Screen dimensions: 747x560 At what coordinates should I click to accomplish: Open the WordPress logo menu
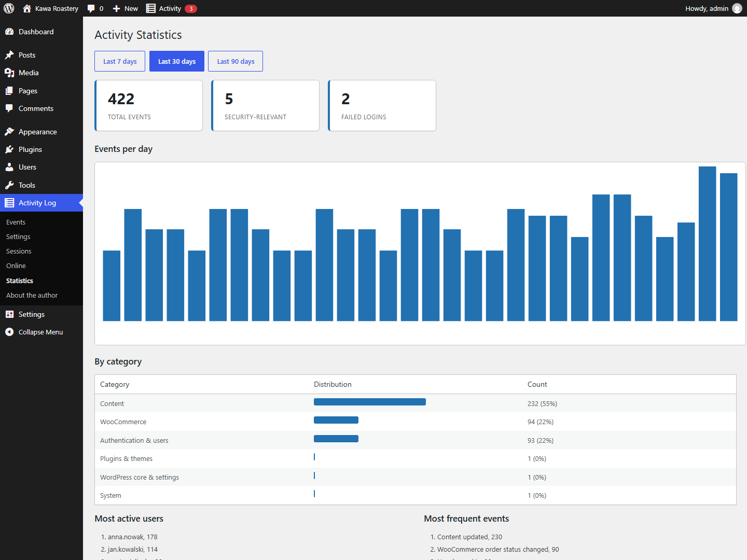point(9,8)
